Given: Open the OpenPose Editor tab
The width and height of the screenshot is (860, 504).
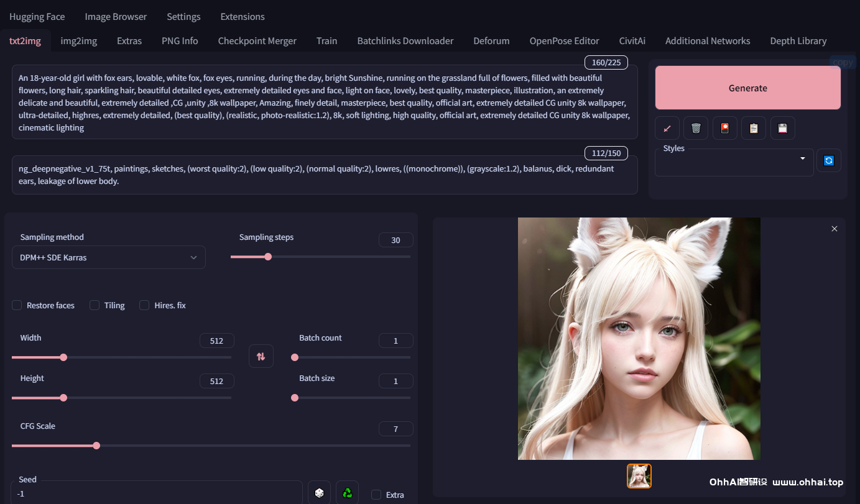Looking at the screenshot, I should tap(565, 41).
